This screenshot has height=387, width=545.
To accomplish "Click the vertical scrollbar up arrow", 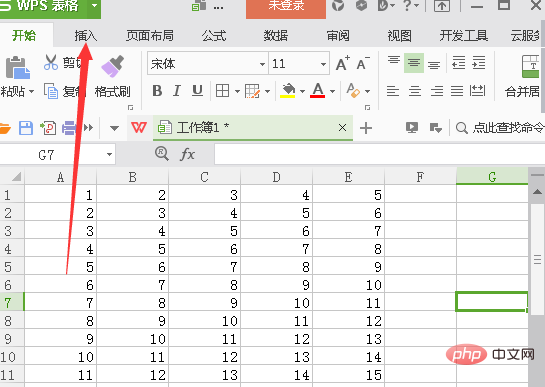I will point(537,192).
